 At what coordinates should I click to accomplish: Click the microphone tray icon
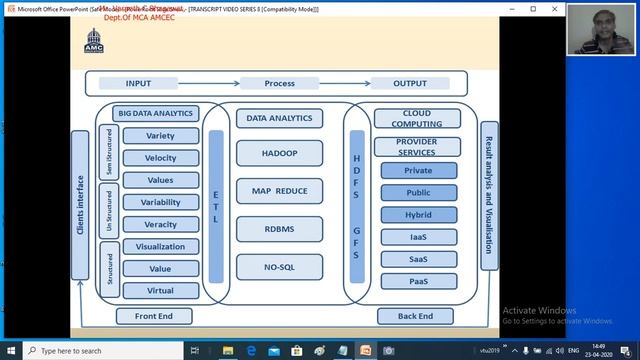point(526,351)
